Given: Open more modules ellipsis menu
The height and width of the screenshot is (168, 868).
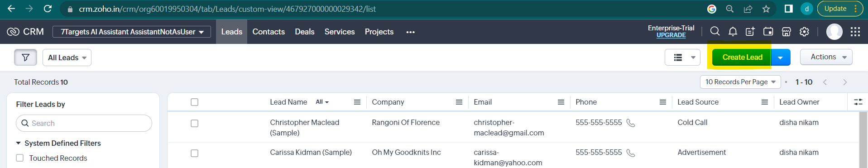Looking at the screenshot, I should point(411,32).
